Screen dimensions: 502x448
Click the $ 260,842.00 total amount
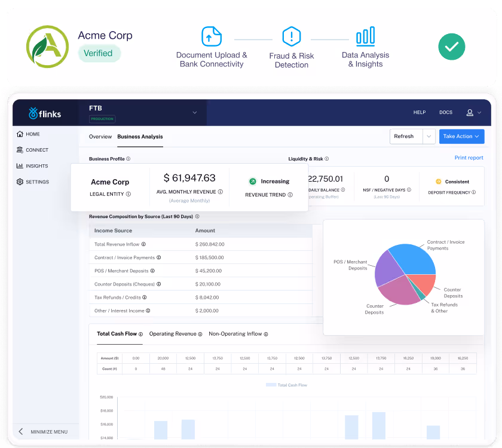coord(210,244)
